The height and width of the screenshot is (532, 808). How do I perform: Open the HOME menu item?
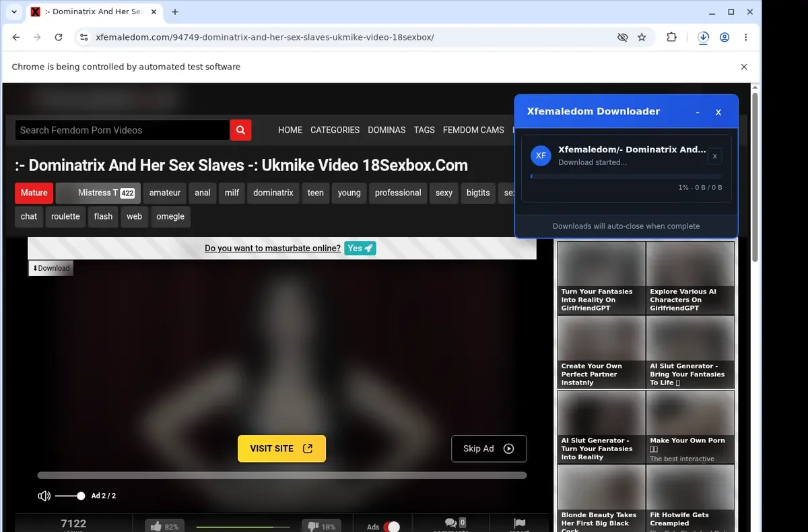pyautogui.click(x=290, y=130)
